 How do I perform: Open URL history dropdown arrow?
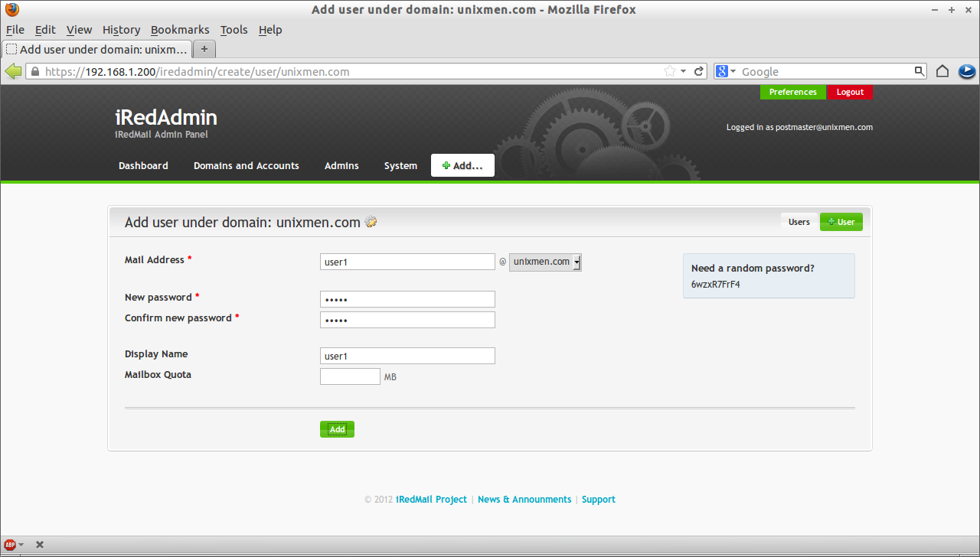tap(684, 71)
